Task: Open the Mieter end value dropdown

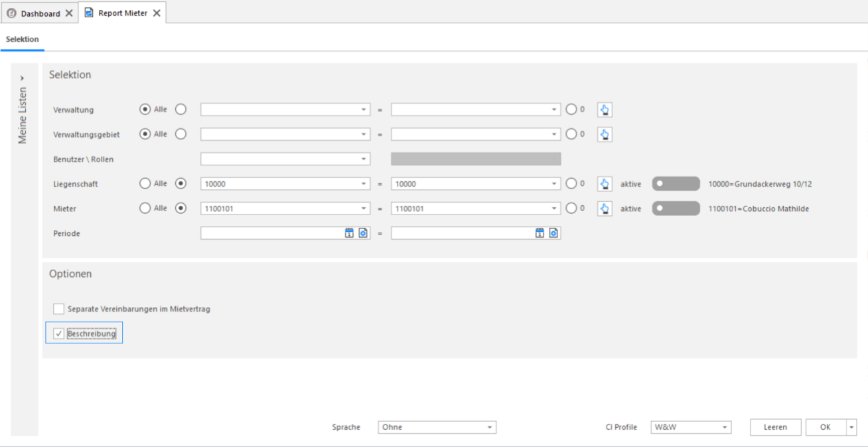Action: (x=555, y=209)
